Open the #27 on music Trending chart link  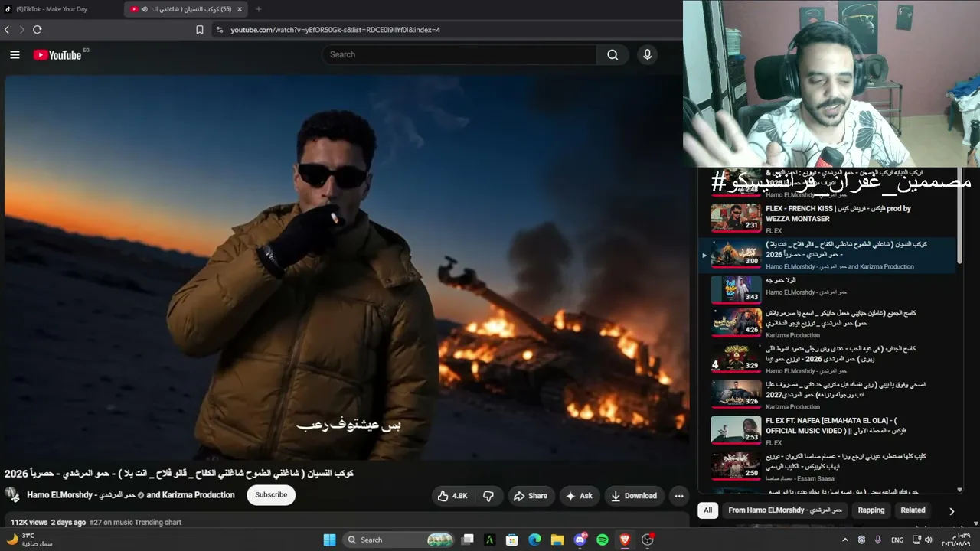136,523
